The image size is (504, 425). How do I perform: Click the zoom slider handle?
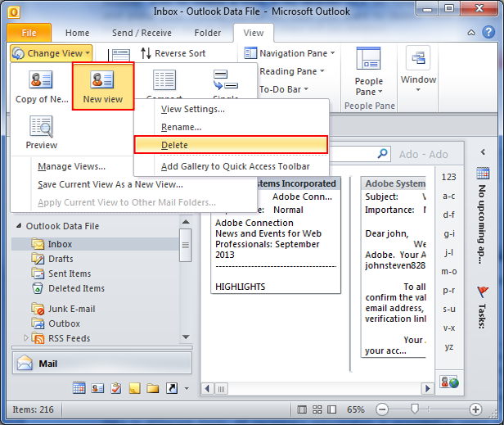point(415,409)
